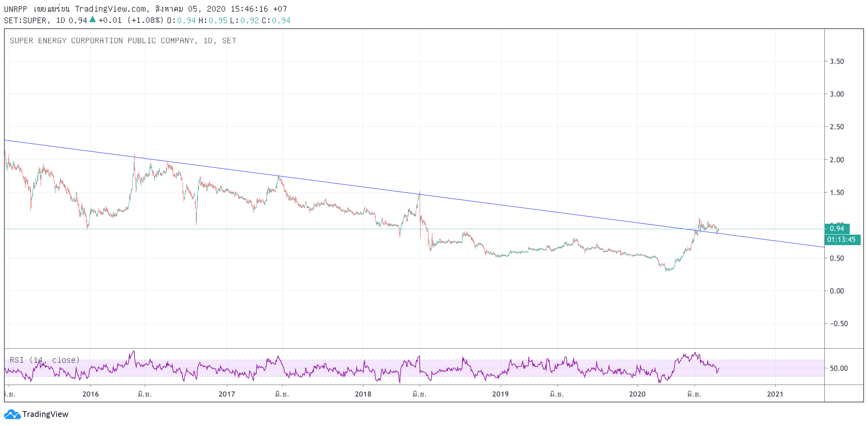Select the 2017 year marker on time axis
Viewport: 868px width, 426px height.
tap(227, 394)
